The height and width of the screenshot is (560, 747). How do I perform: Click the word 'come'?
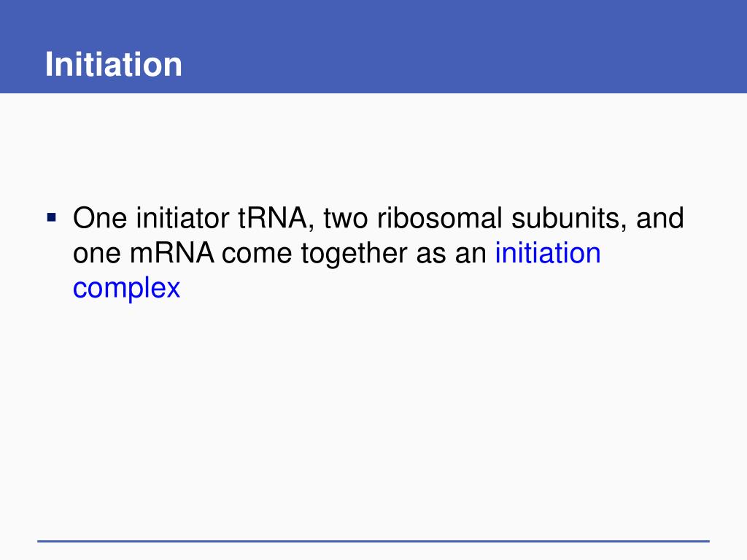[x=257, y=254]
